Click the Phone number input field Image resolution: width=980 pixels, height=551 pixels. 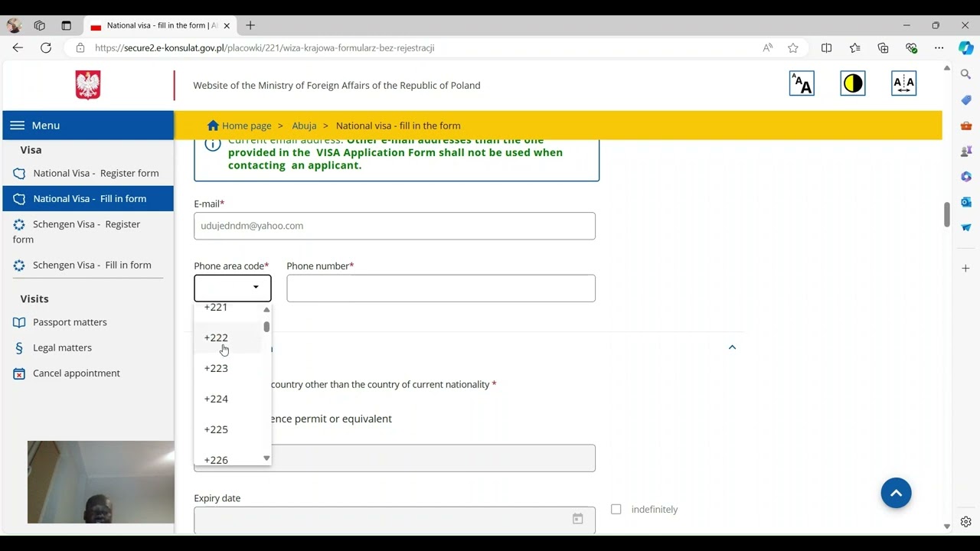[x=441, y=288]
